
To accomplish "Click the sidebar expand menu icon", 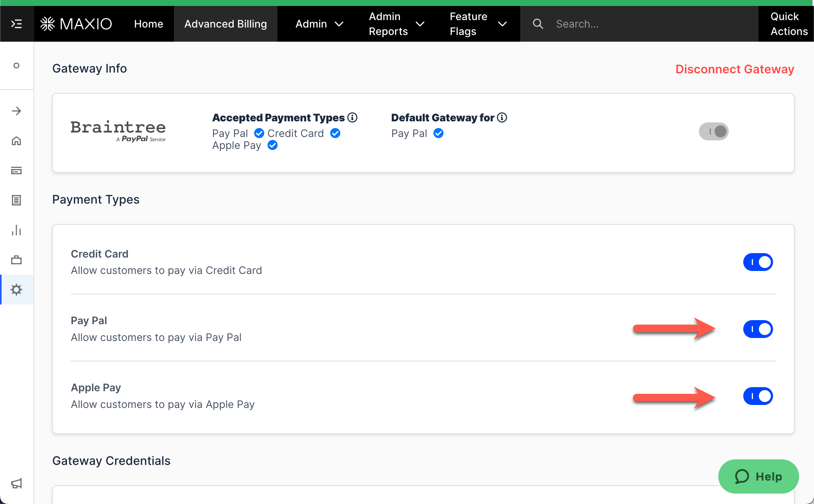I will pos(17,24).
